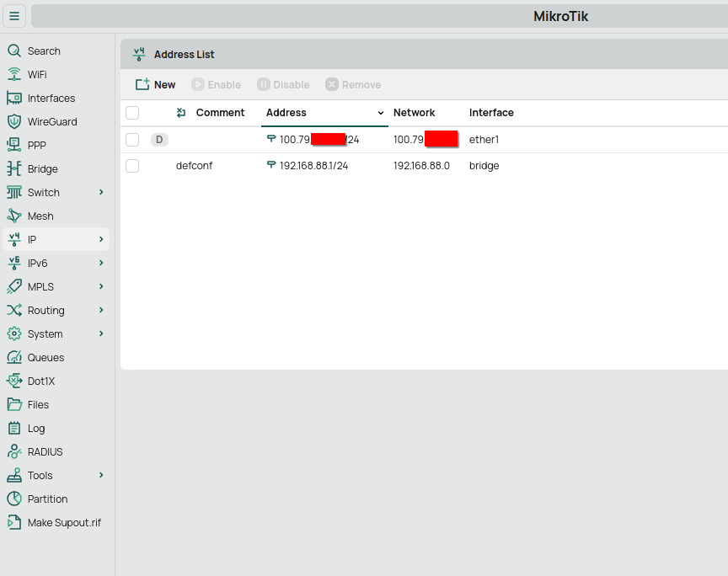Click the Bridge icon in sidebar

pyautogui.click(x=13, y=169)
